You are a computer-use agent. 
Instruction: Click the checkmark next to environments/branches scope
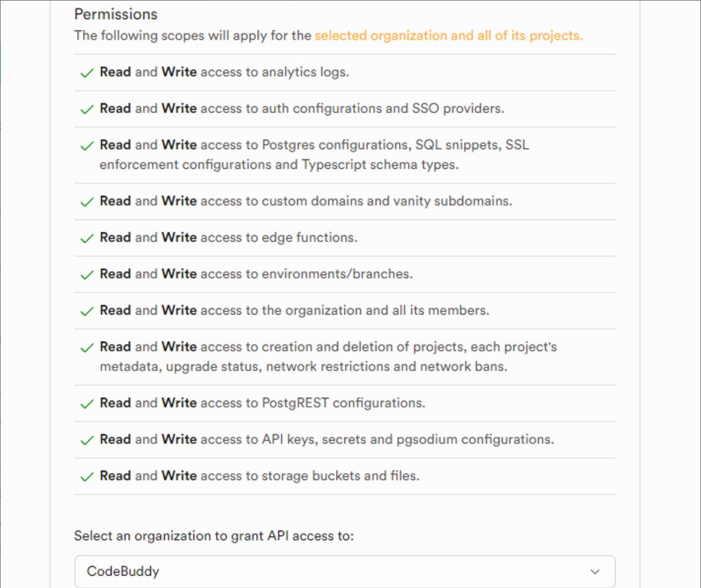click(87, 275)
